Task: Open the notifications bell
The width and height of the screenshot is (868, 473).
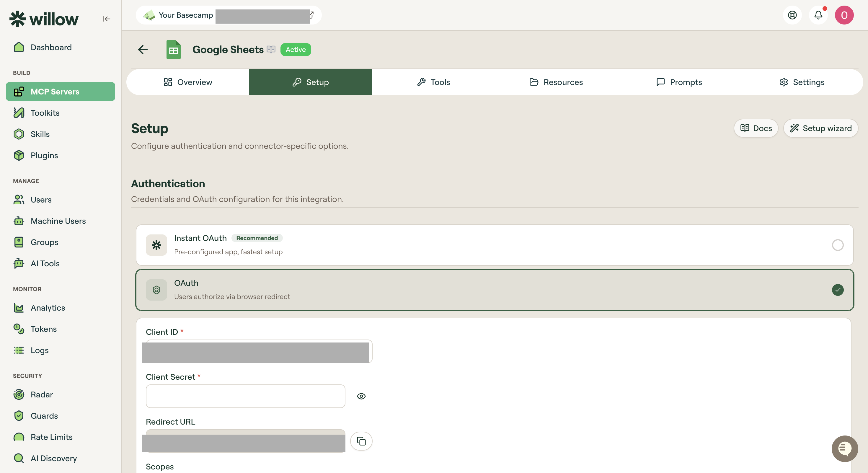Action: (x=818, y=15)
